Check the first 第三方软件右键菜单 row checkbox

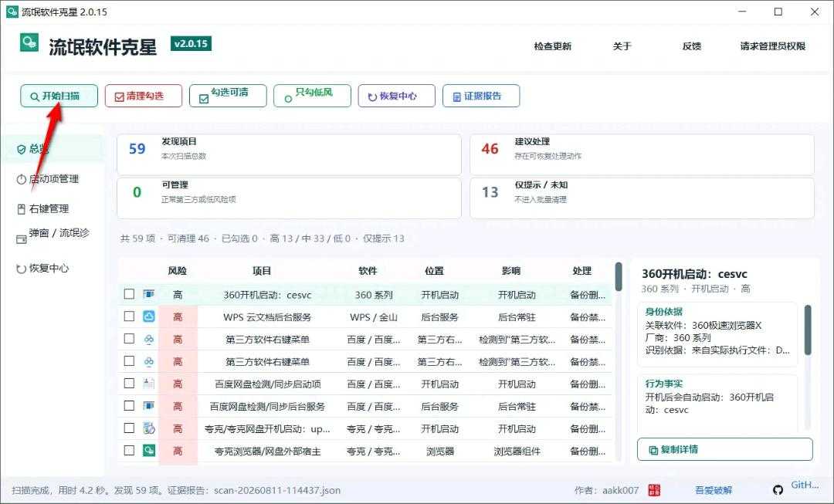(129, 339)
